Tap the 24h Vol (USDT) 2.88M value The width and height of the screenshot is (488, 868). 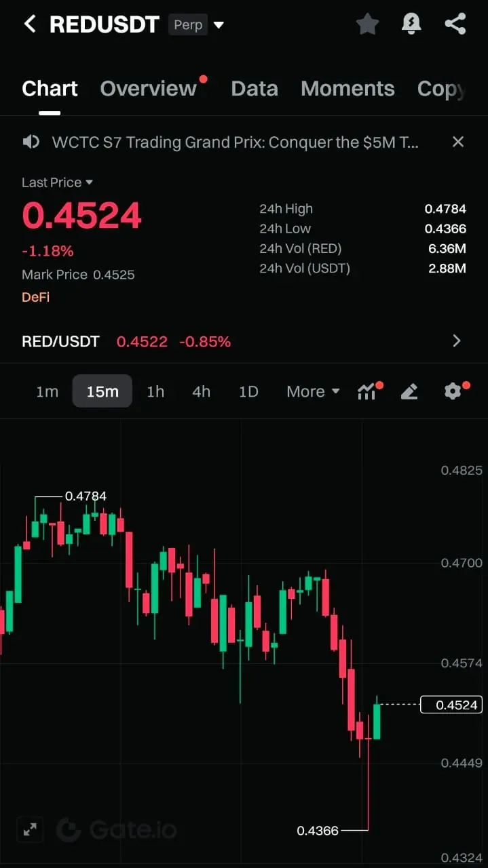coord(447,269)
